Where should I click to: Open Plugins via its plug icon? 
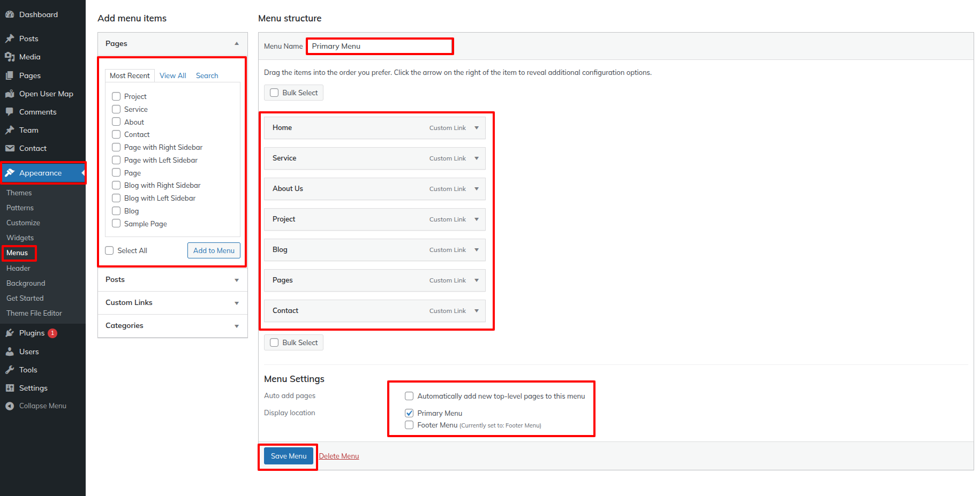pos(10,333)
